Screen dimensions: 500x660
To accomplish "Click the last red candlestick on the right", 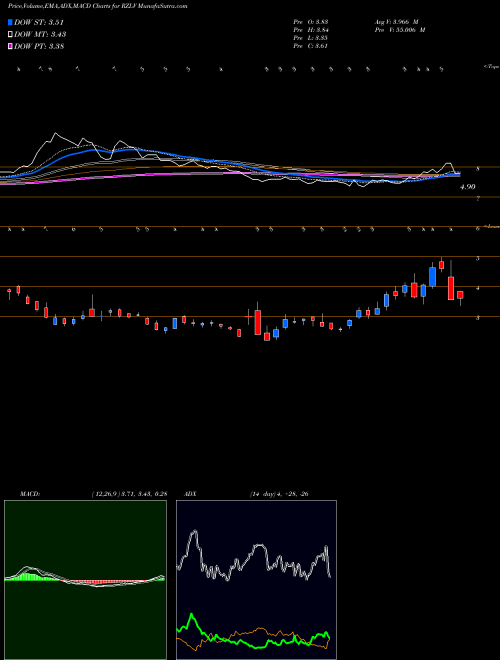I will 460,295.
